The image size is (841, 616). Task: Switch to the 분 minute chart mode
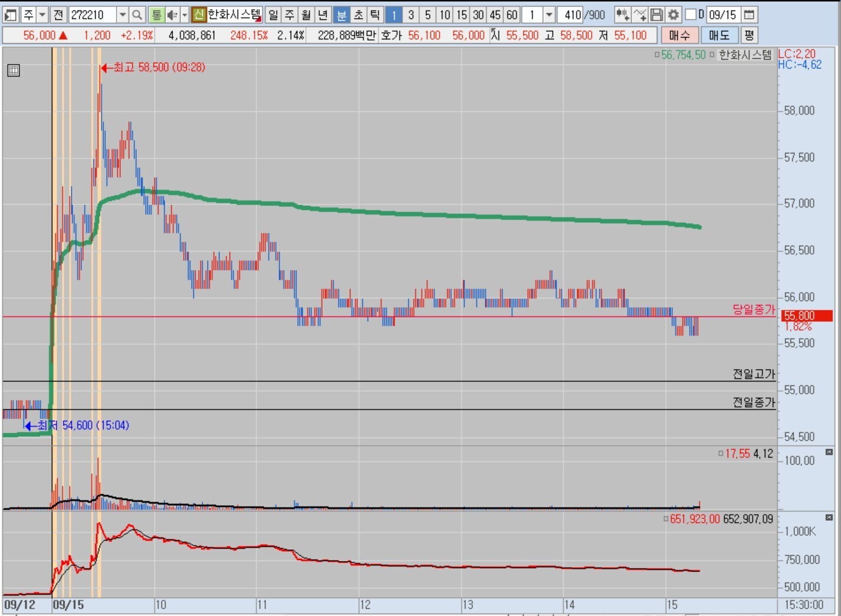click(341, 15)
